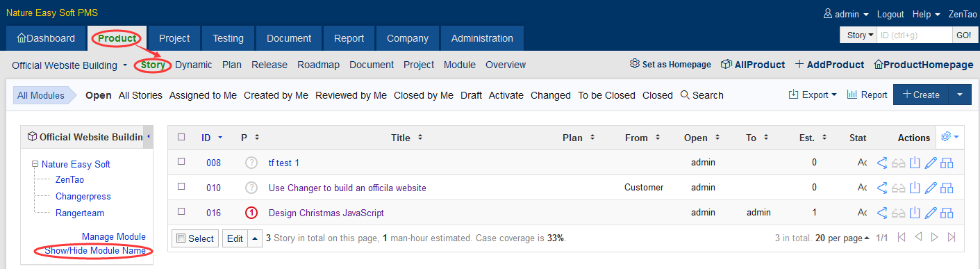Viewport: 980px width, 269px height.
Task: Go to next page arrow in pager
Action: pyautogui.click(x=935, y=238)
